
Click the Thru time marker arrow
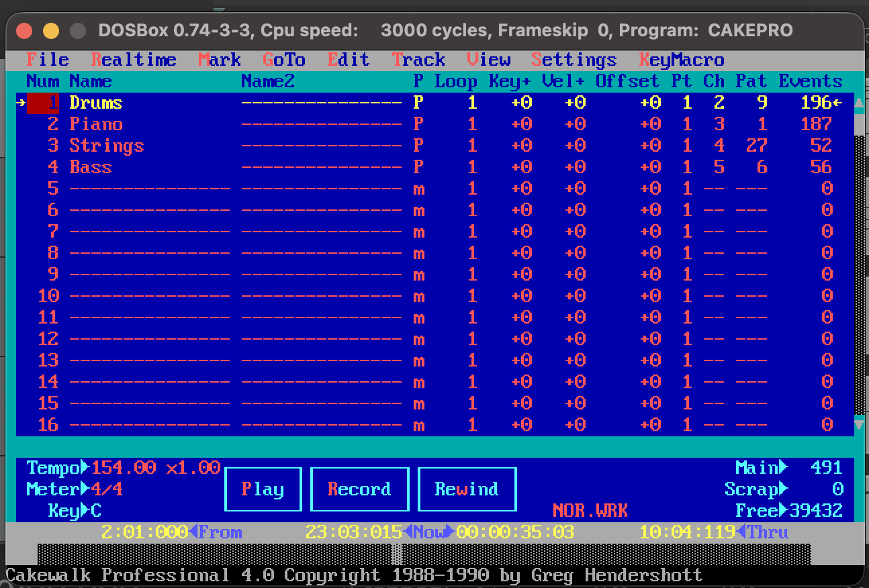pyautogui.click(x=741, y=532)
